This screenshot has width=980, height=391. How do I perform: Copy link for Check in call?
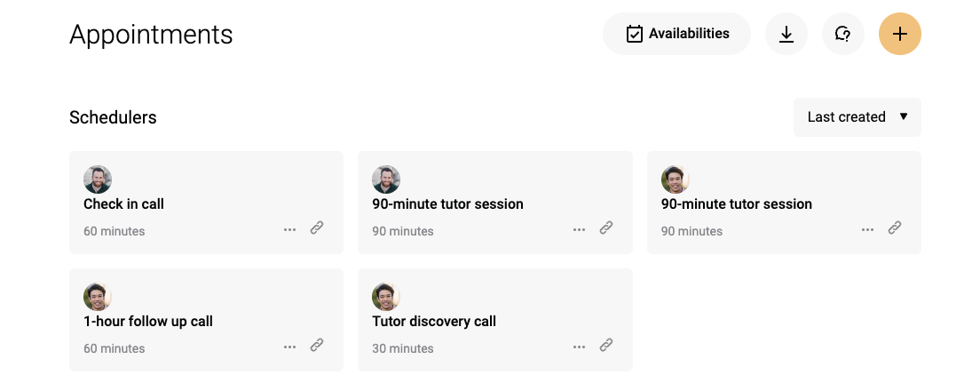[317, 228]
